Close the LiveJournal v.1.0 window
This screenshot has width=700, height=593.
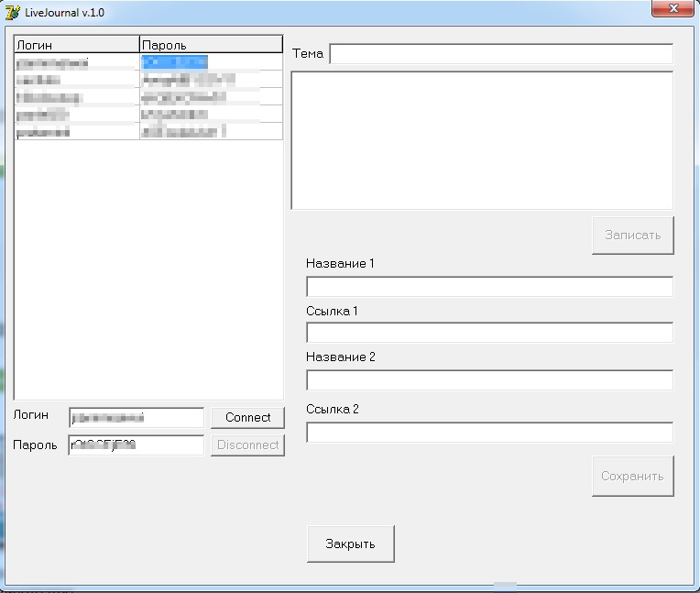click(673, 8)
